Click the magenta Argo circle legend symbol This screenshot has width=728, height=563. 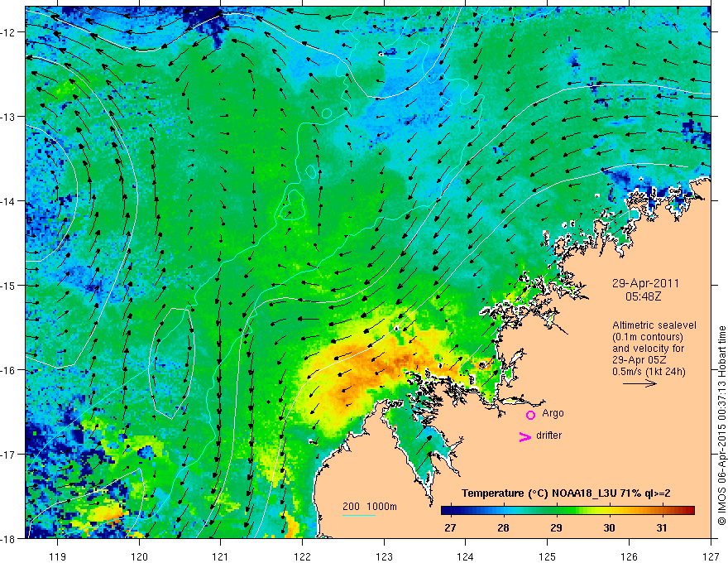pos(530,415)
